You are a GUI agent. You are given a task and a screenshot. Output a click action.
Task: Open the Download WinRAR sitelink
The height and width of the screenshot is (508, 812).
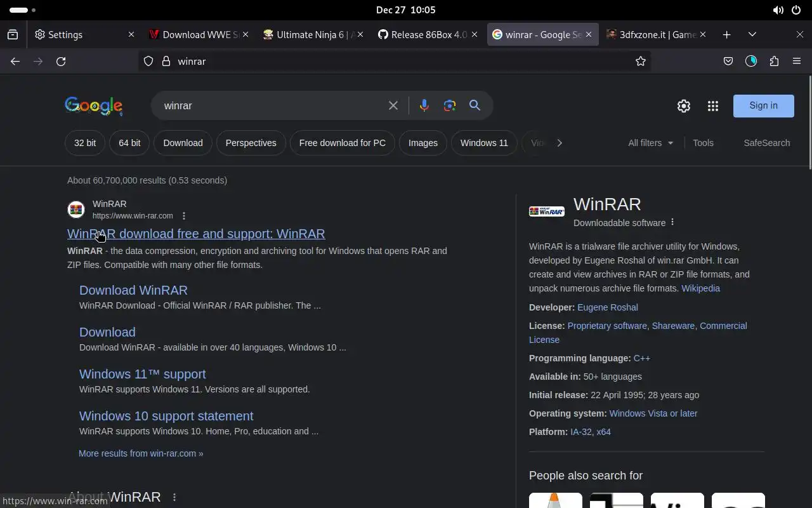coord(133,290)
